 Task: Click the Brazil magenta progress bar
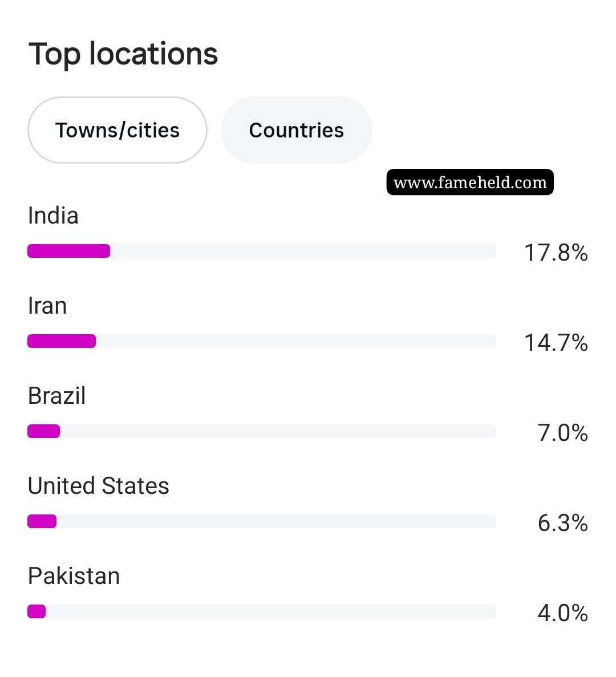[x=43, y=431]
